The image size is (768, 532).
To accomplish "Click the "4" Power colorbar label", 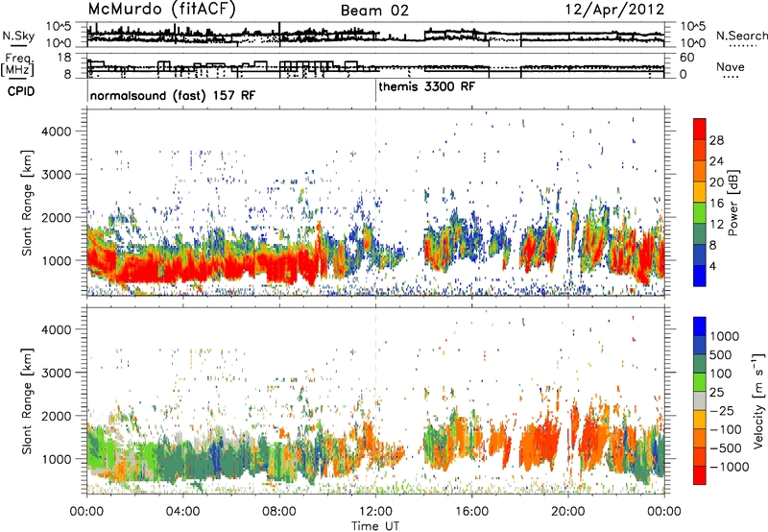I will (x=712, y=266).
